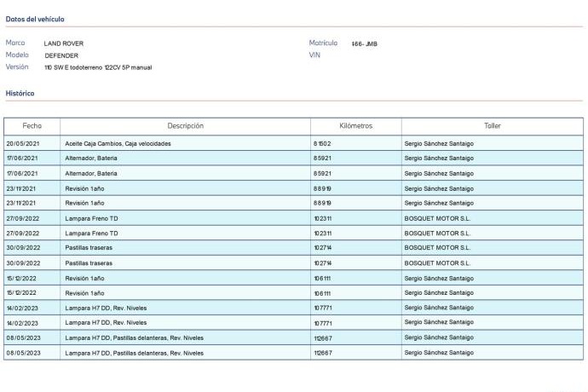Select the Versión field label
588x392 pixels.
17,66
